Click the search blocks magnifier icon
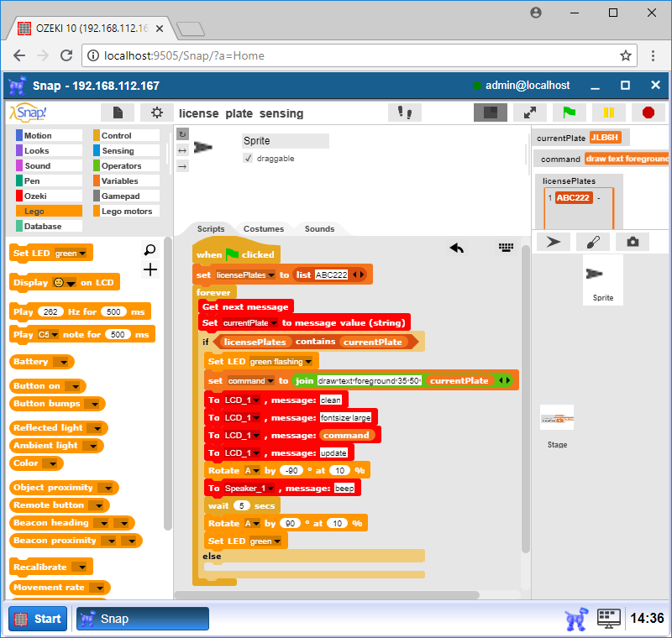The width and height of the screenshot is (672, 638). tap(150, 249)
